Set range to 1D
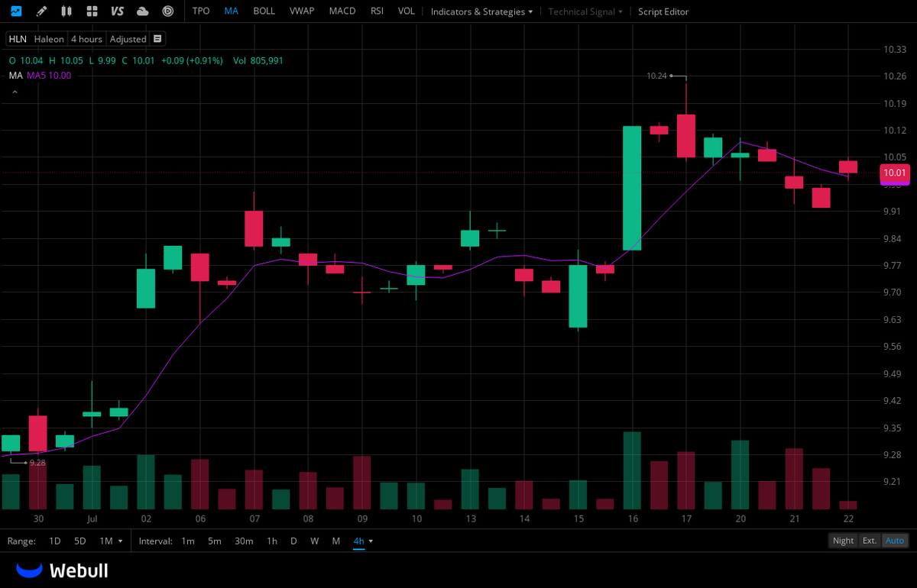Screen dimensions: 917x588 point(55,541)
